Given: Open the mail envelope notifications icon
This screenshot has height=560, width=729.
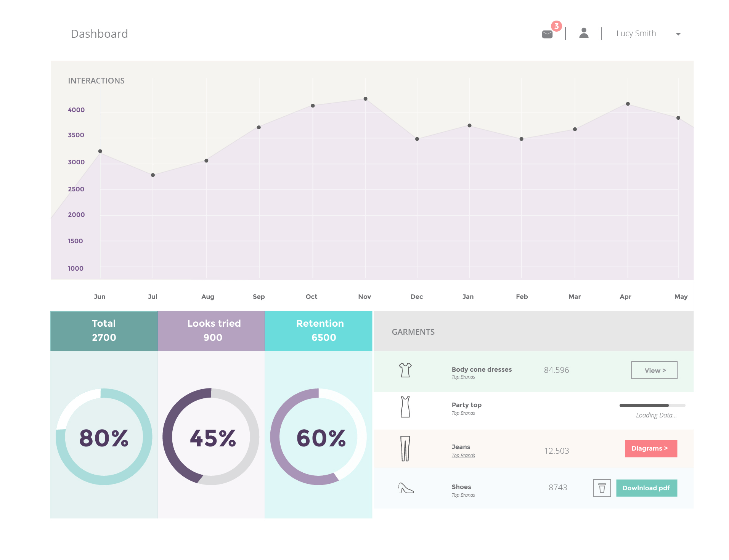Looking at the screenshot, I should 547,34.
